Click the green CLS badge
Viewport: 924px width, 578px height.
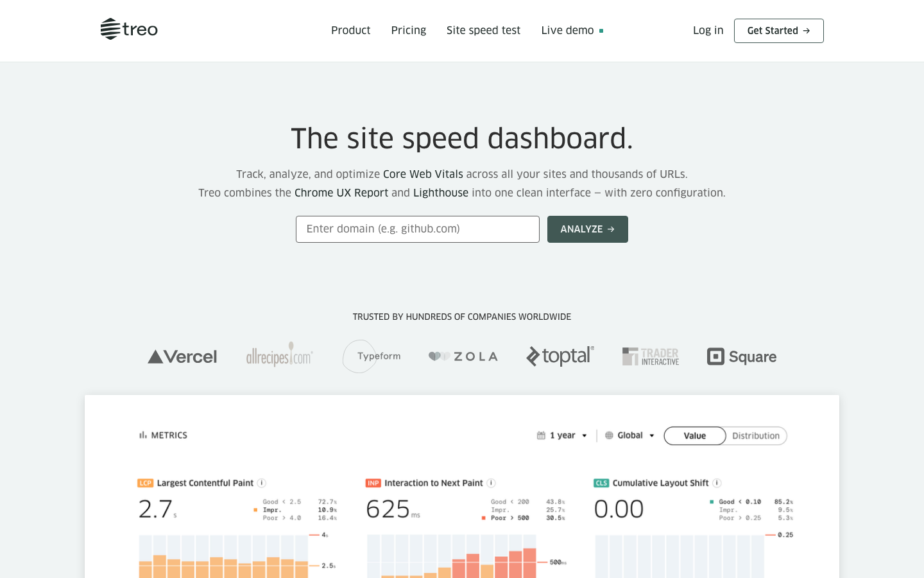[601, 483]
